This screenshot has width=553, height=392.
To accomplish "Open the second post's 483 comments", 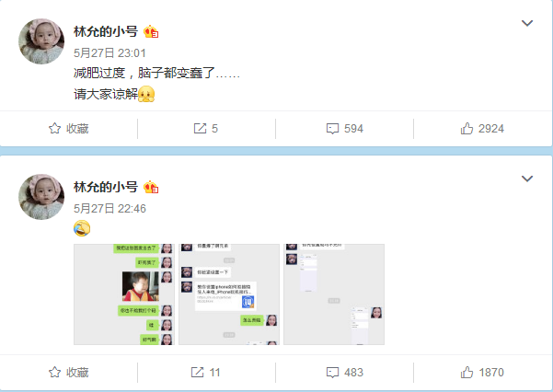I will [344, 373].
